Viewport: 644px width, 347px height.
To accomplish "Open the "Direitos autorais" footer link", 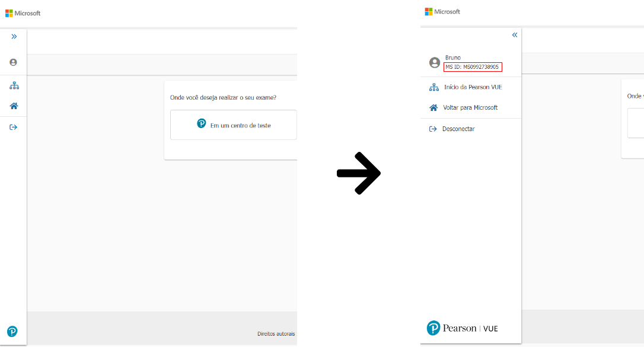I will point(276,334).
